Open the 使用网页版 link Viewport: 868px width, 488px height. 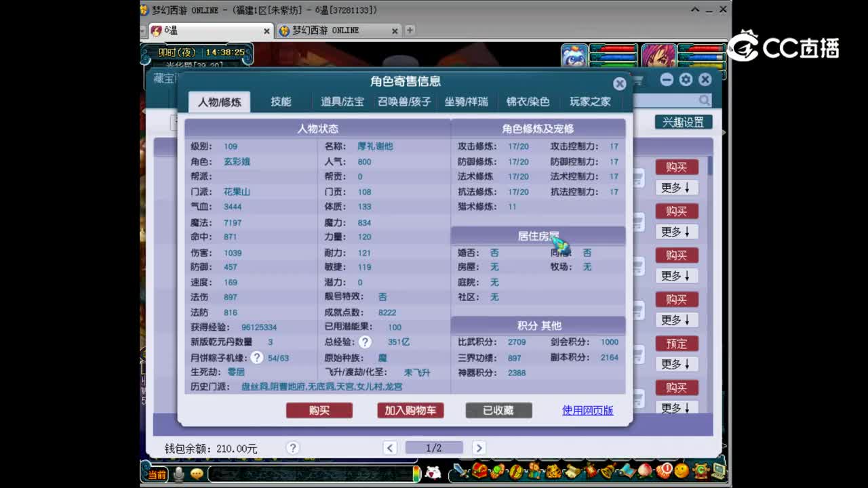[x=588, y=410]
